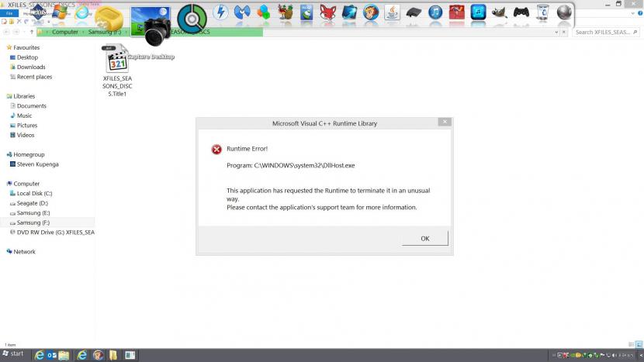This screenshot has width=644, height=362.
Task: Open the Pictures library
Action: click(x=26, y=125)
